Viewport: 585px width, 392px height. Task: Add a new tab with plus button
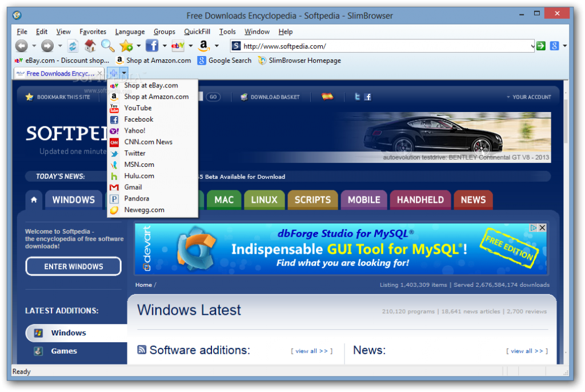(x=113, y=73)
